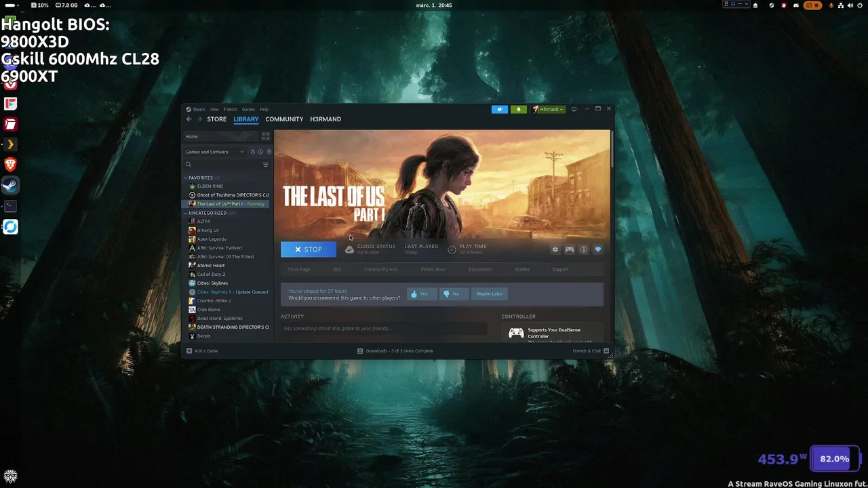Select Dead Island: Epidemic
Viewport: 868px width, 488px height.
(226, 319)
